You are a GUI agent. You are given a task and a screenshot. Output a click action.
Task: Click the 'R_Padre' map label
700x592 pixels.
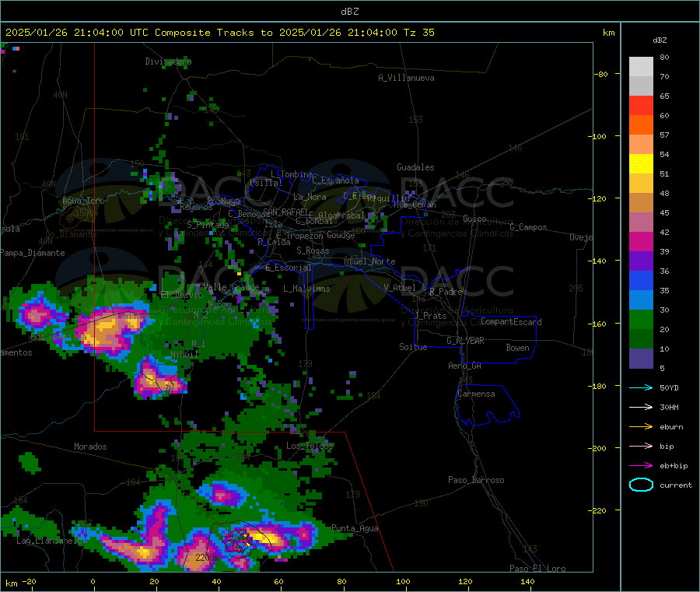pyautogui.click(x=446, y=292)
